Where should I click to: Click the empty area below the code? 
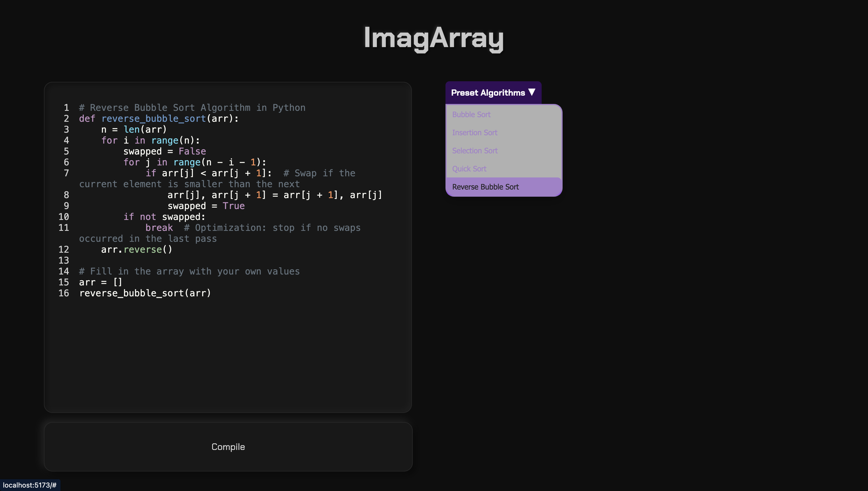(x=228, y=354)
